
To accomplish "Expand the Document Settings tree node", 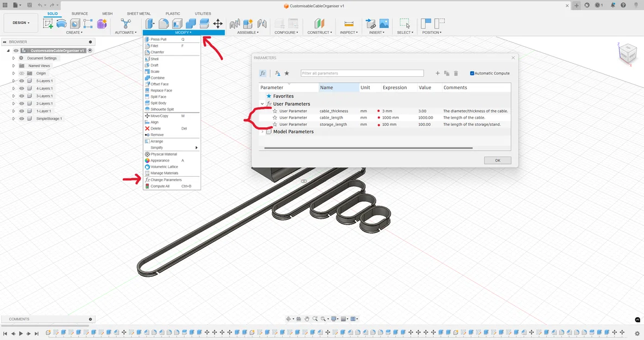I will (x=14, y=58).
